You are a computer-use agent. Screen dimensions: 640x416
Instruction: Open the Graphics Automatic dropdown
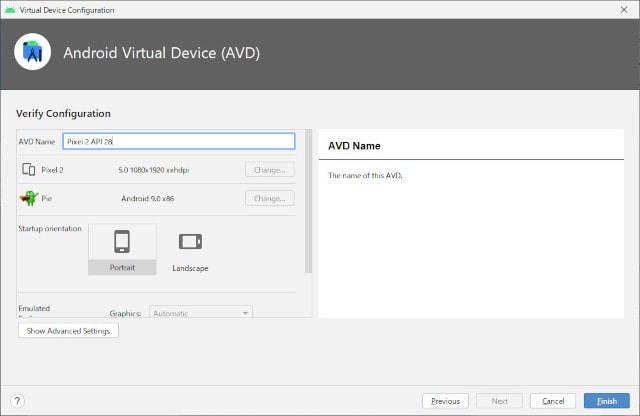coord(201,313)
